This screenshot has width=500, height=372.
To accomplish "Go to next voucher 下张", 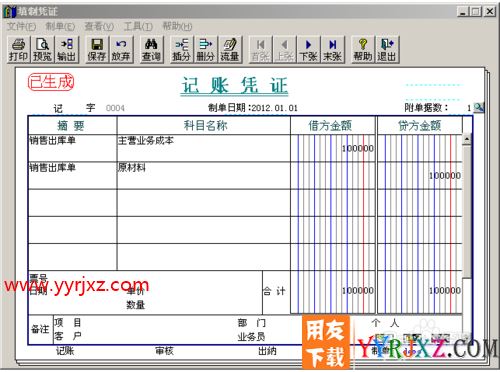I will coord(308,50).
